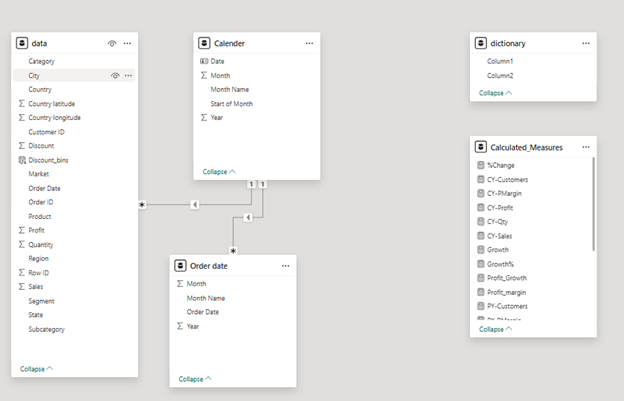Viewport: 624px width, 401px height.
Task: Click the Discount_bins group icon
Action: (x=22, y=160)
